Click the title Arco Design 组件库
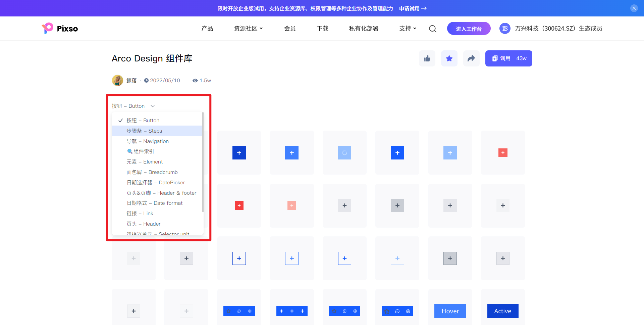 (152, 58)
